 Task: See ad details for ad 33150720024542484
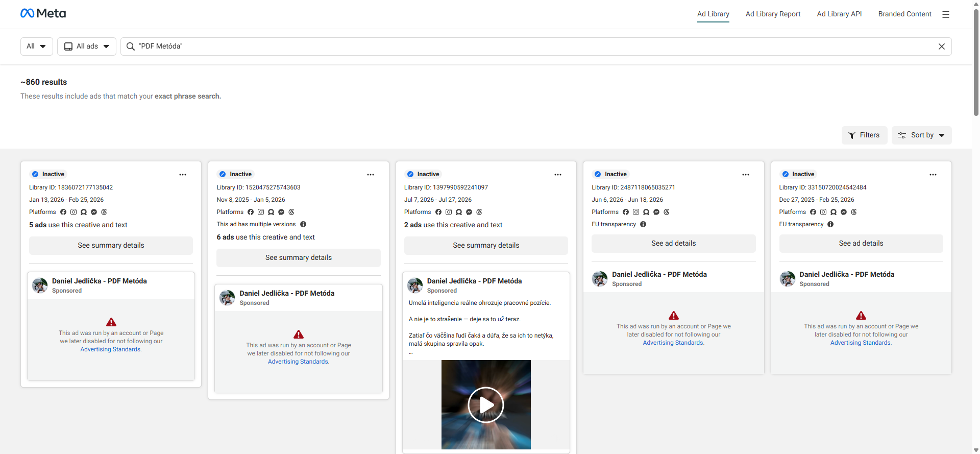tap(861, 244)
